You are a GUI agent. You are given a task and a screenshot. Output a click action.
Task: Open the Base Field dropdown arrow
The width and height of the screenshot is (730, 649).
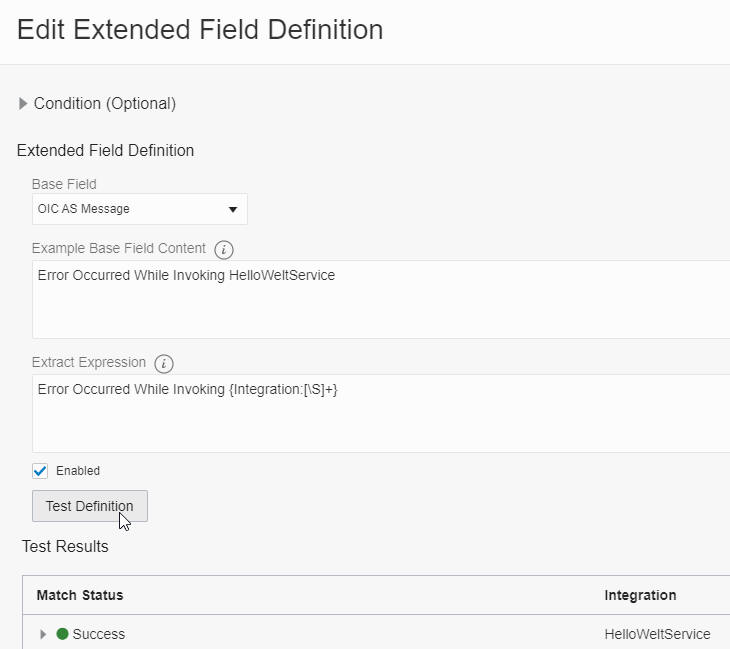pos(233,210)
